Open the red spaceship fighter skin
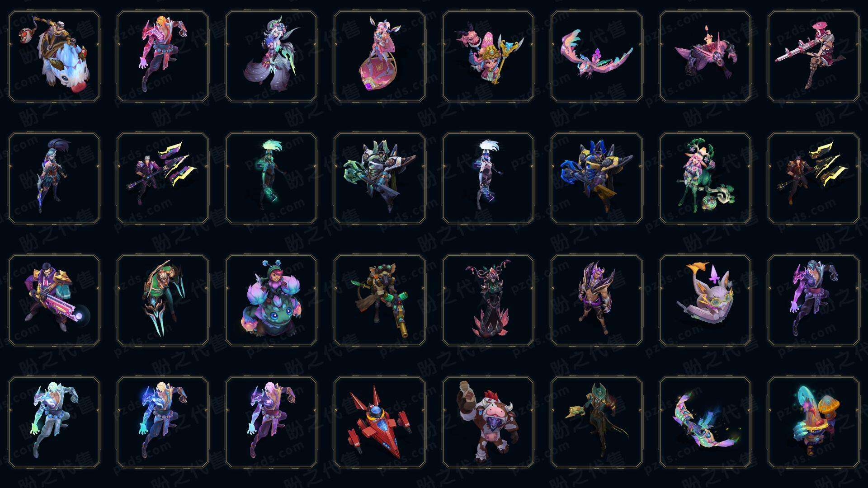Screen dimensions: 868x488 (x=380, y=422)
